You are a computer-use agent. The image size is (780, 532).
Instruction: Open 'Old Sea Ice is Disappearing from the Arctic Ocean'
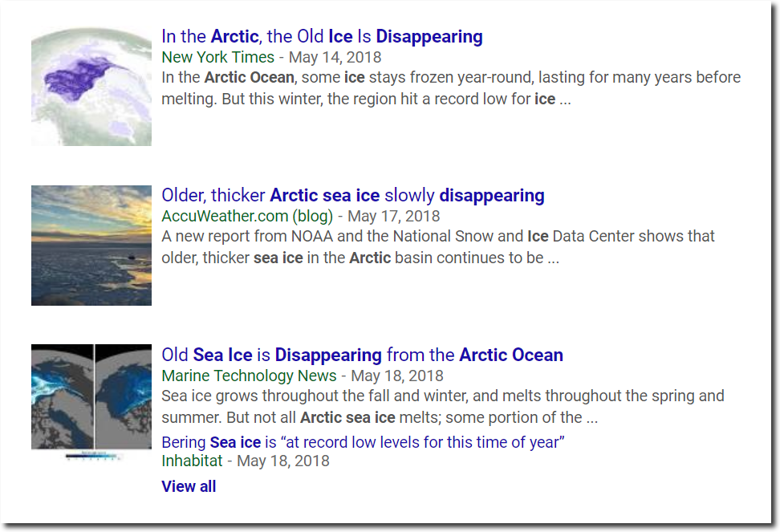point(362,355)
